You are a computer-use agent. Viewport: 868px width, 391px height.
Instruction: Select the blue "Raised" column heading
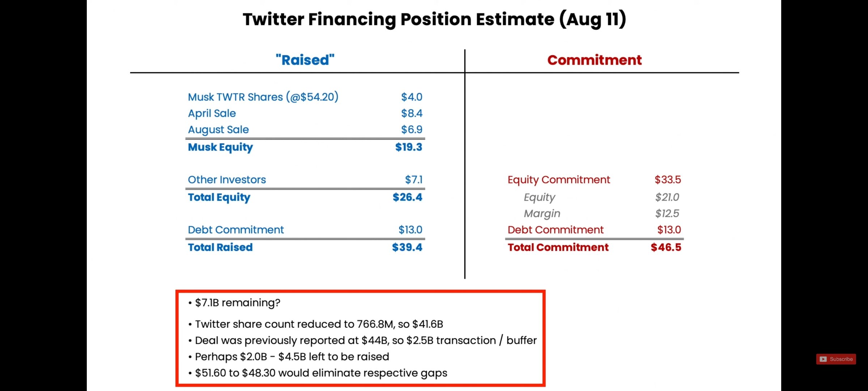(x=305, y=60)
